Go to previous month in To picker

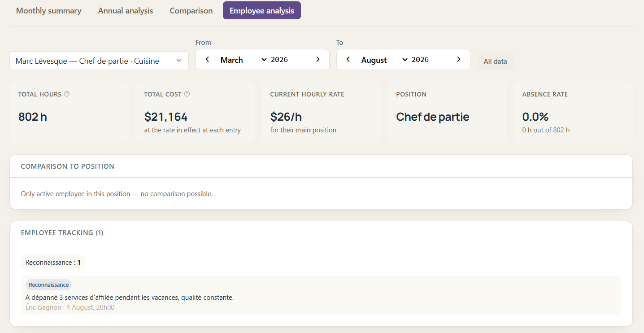point(348,60)
